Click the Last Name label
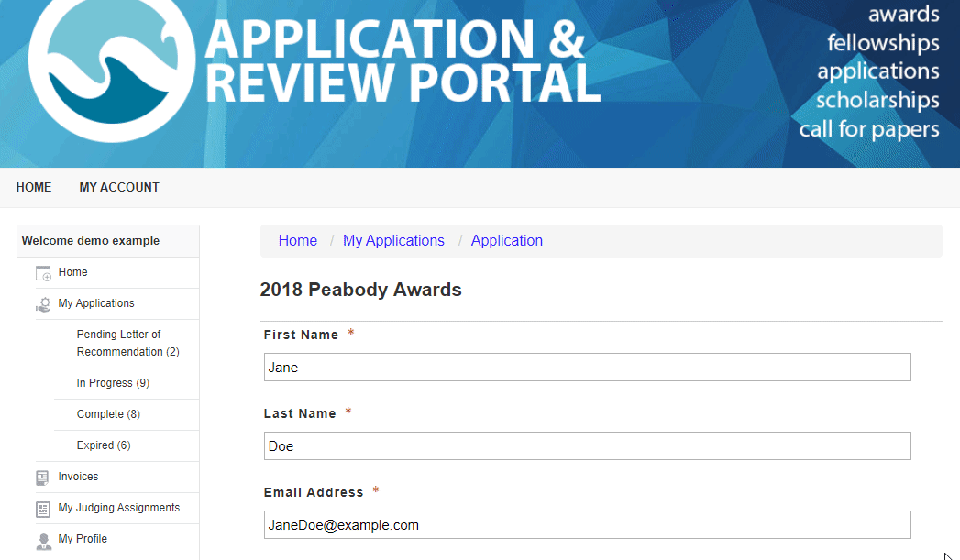 [300, 413]
